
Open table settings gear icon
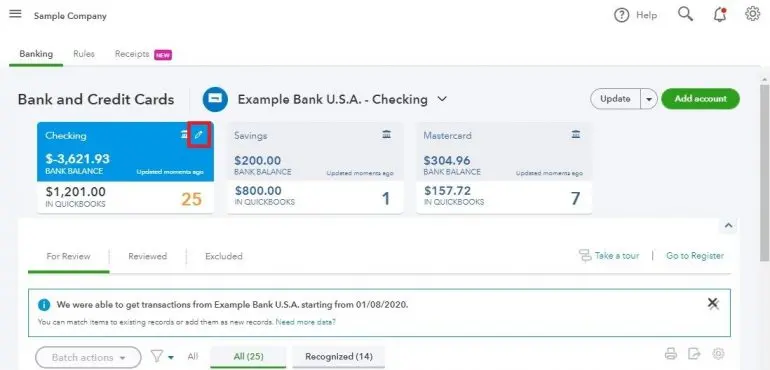click(718, 353)
